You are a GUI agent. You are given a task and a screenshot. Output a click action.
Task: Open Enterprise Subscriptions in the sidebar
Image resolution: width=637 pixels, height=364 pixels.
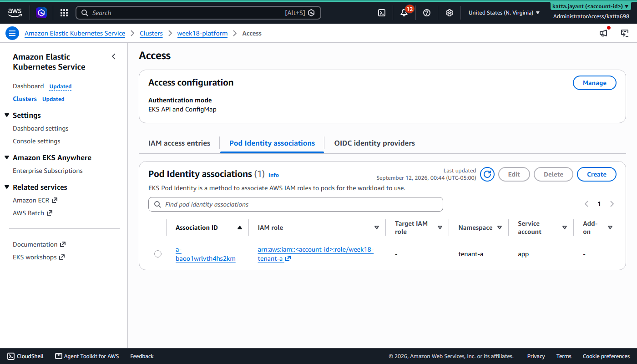click(x=48, y=171)
